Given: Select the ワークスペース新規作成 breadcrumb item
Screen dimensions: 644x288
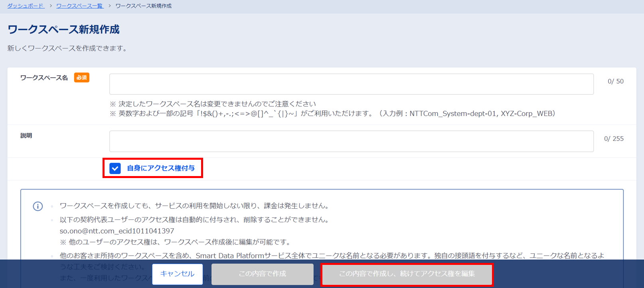Looking at the screenshot, I should [144, 6].
